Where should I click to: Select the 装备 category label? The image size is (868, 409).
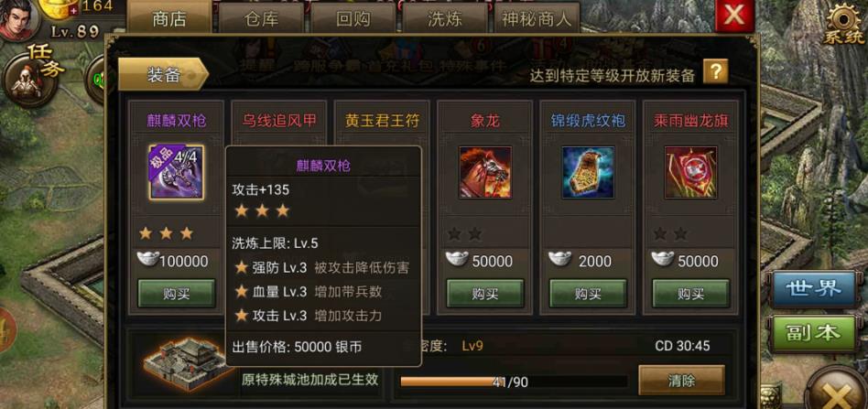(x=163, y=74)
